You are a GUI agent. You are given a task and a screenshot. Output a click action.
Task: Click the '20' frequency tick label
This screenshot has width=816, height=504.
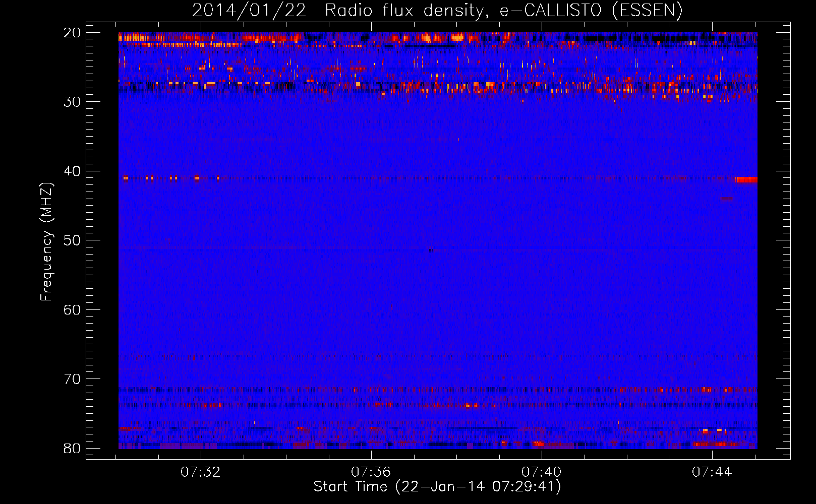(72, 32)
